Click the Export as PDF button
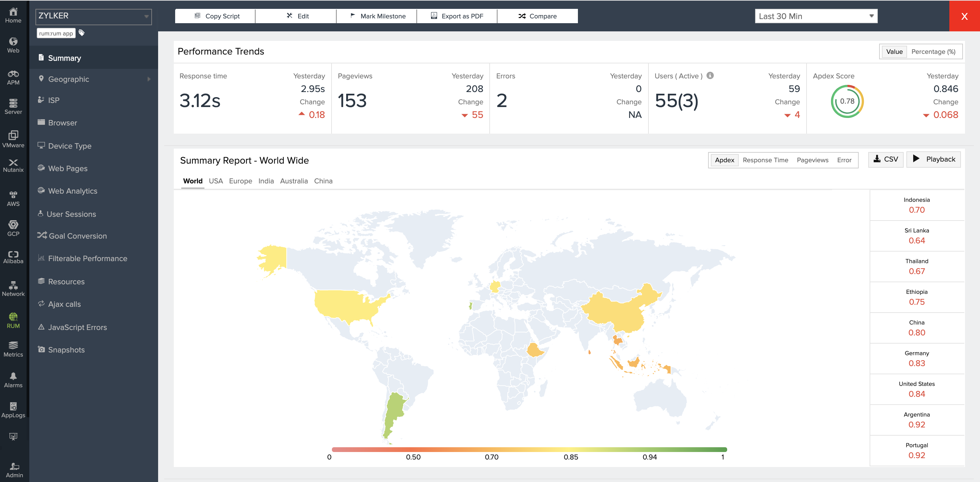980x482 pixels. point(457,16)
